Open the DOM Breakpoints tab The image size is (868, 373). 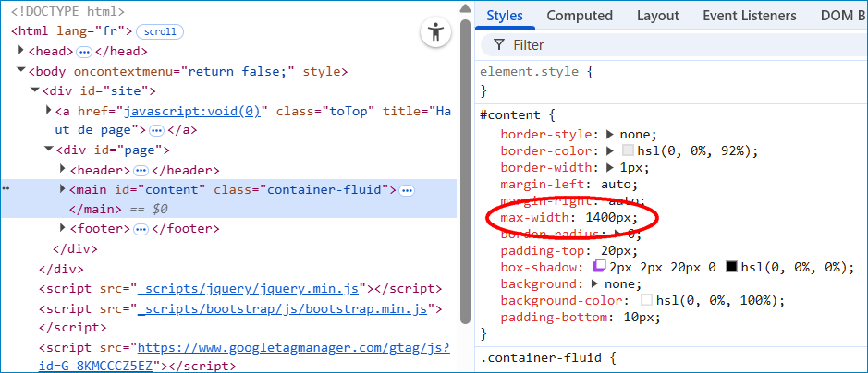pos(844,16)
